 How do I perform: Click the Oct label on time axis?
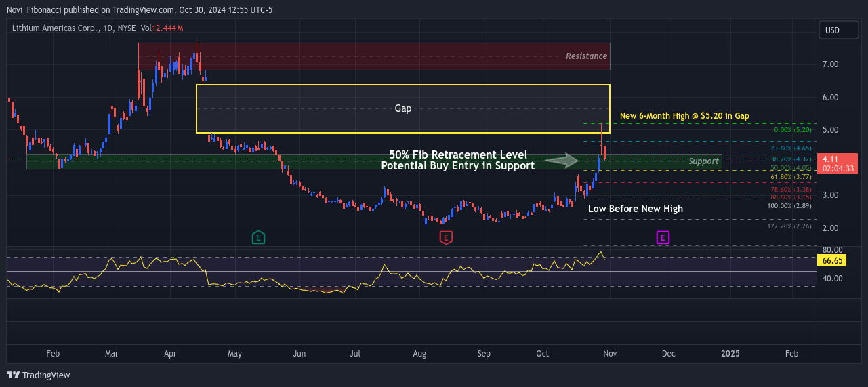coord(542,354)
